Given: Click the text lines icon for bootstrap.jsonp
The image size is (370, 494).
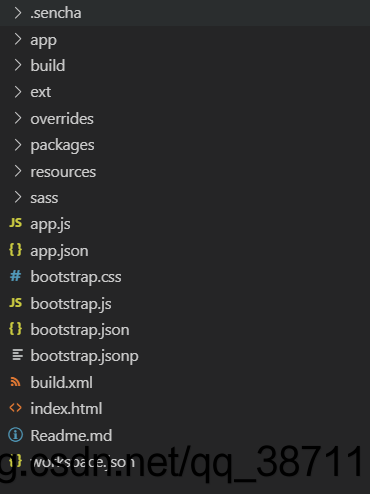Looking at the screenshot, I should (x=17, y=355).
